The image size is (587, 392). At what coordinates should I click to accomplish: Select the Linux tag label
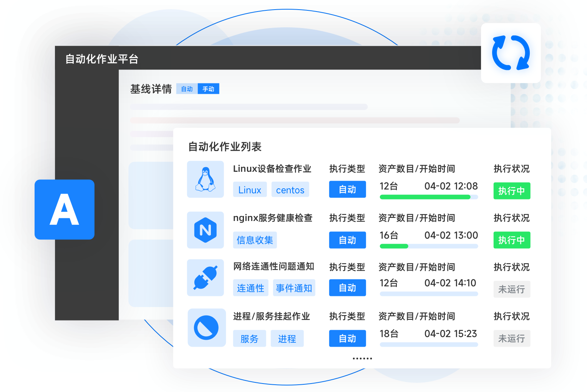[x=250, y=190]
